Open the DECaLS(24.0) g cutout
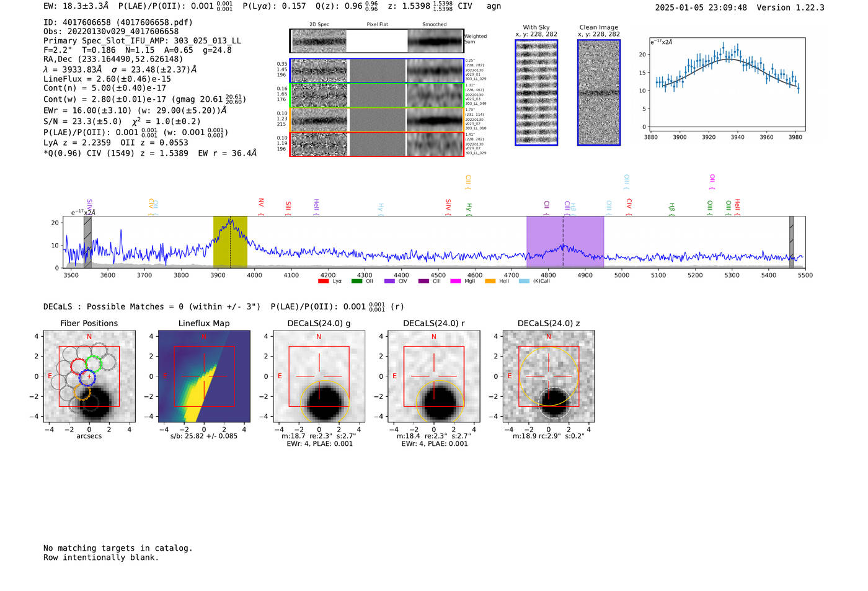868x591 pixels. (319, 376)
